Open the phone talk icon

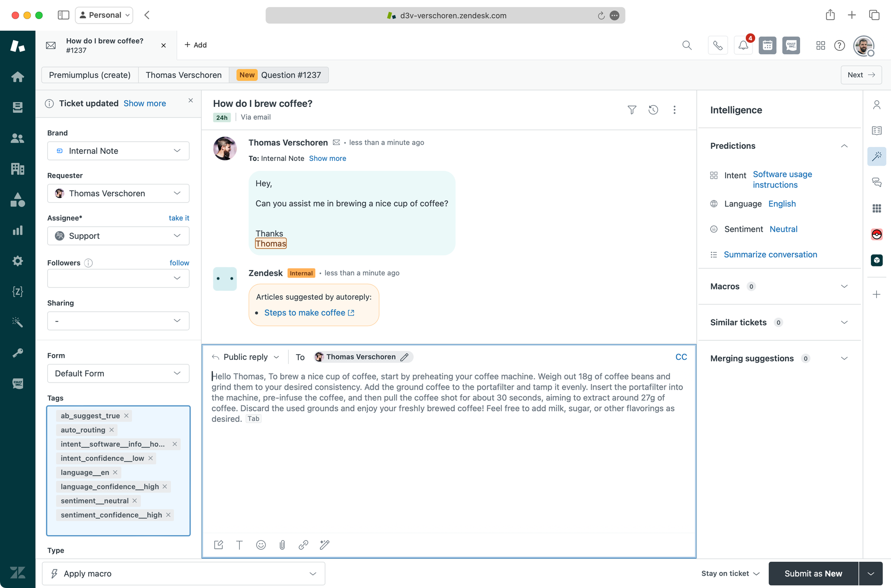(718, 45)
